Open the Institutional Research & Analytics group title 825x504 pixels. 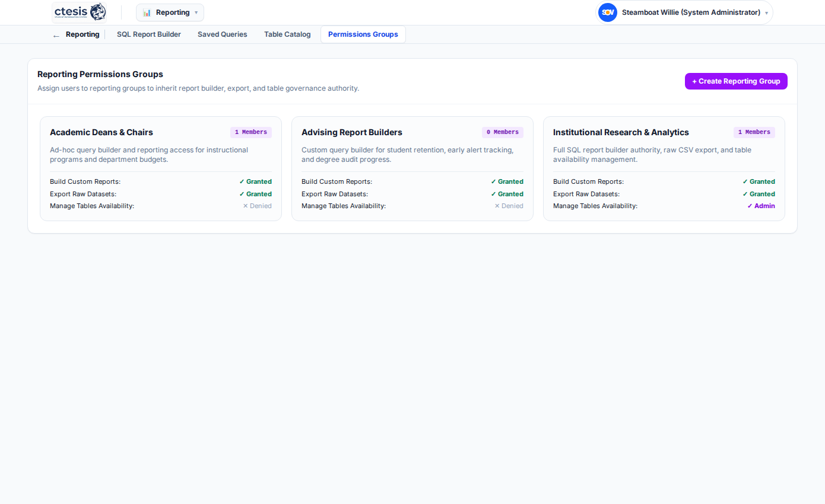621,132
